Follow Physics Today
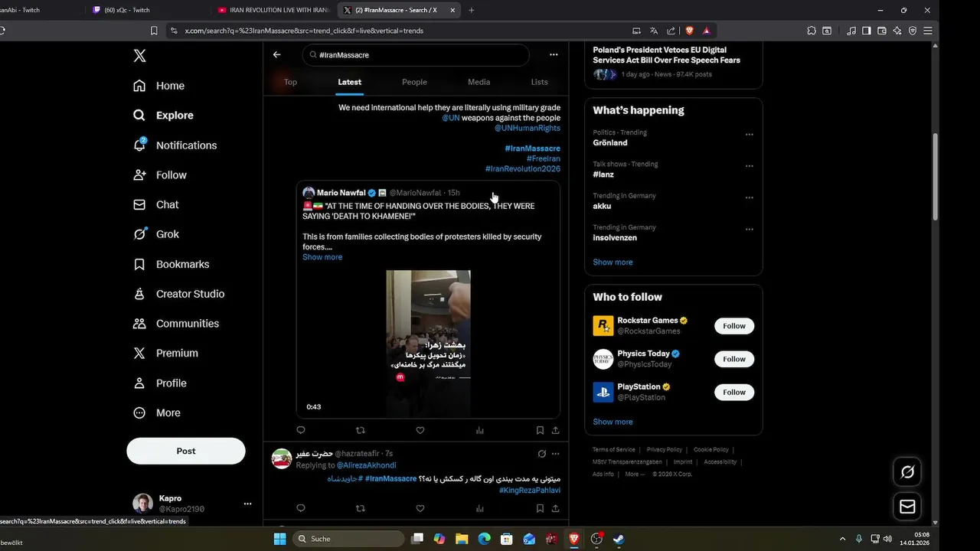Viewport: 980px width, 551px height. coord(734,359)
